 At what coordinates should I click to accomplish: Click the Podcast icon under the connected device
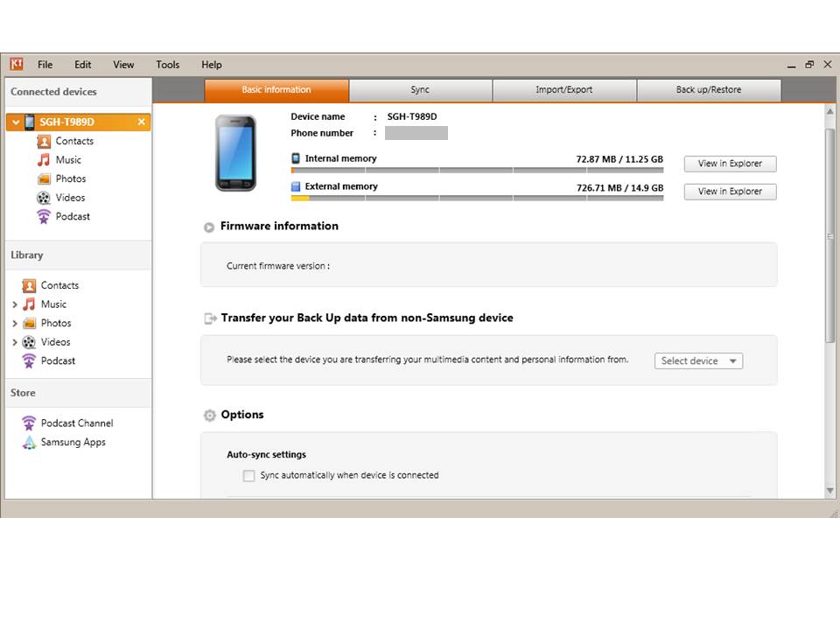click(44, 216)
